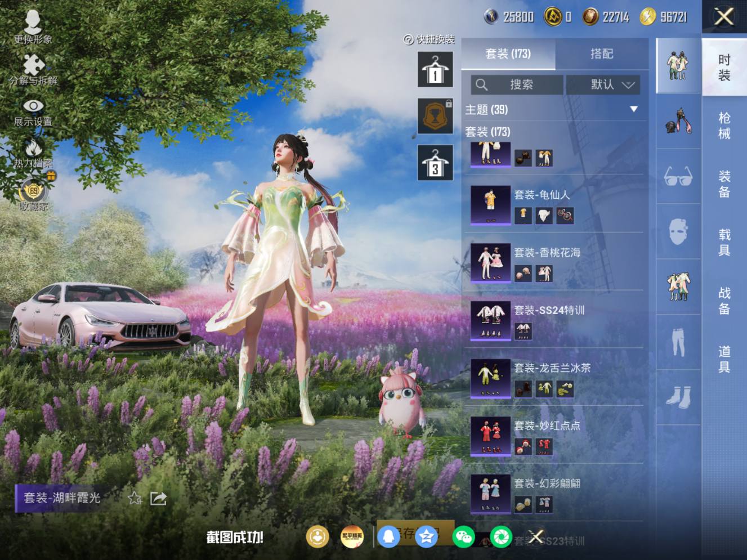Pick the 香桃花海 clothing piece

544,274
